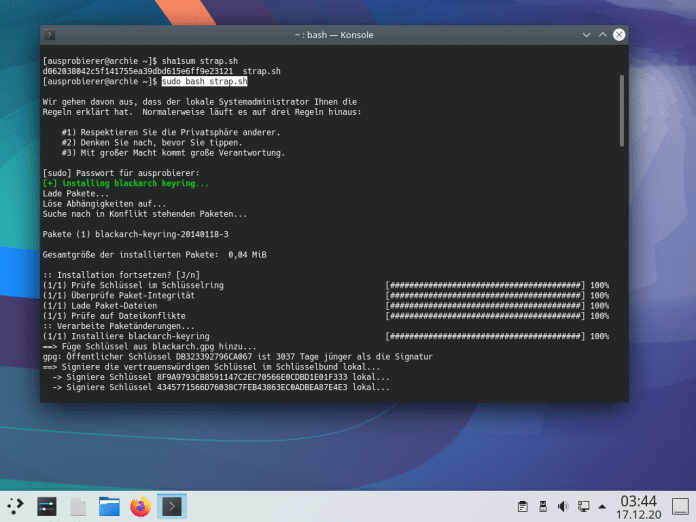Click the highlighted sudo bash strap.sh command
The height and width of the screenshot is (522, 696).
click(x=204, y=81)
